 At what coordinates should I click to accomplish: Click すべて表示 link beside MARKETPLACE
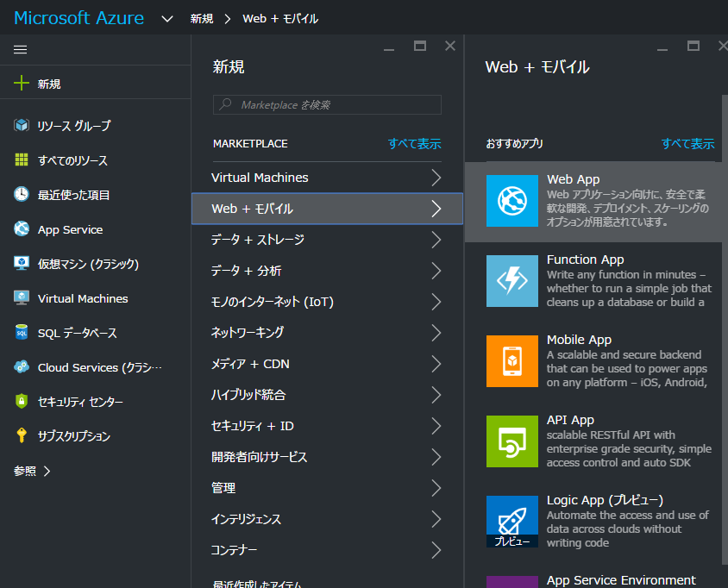(414, 144)
